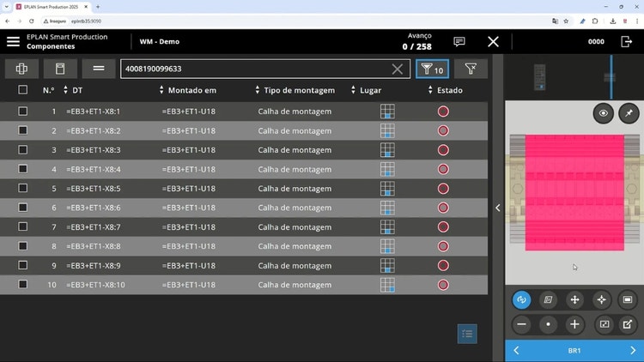The height and width of the screenshot is (362, 644).
Task: Tick the select-all checkbox in the header
Action: coord(23,90)
